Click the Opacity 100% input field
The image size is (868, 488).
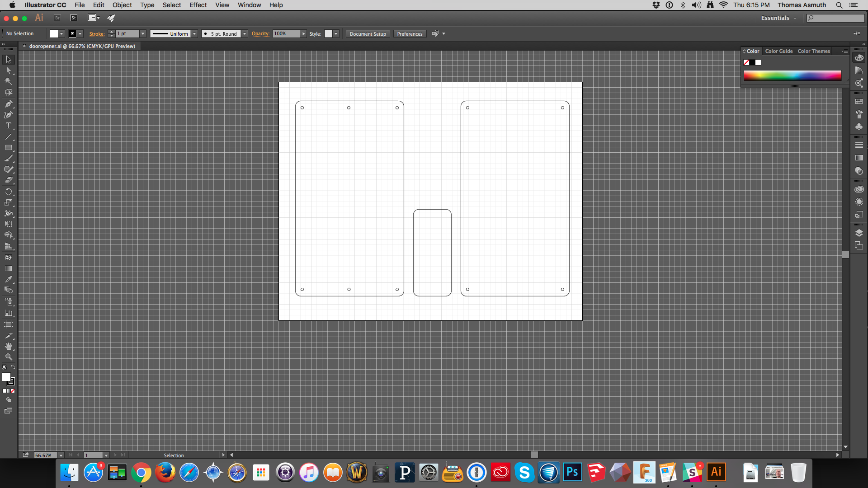coord(286,34)
